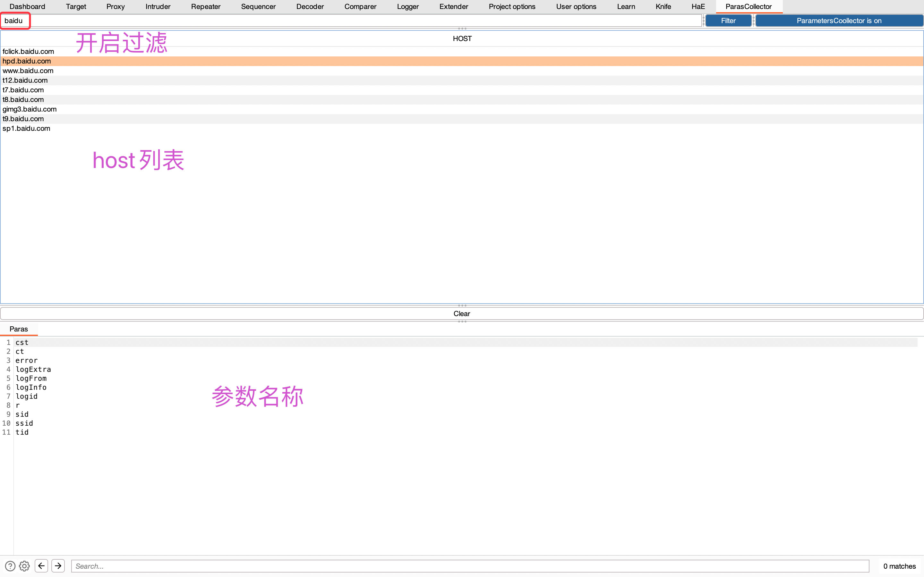The width and height of the screenshot is (924, 577).
Task: Select fclick.baidu.com host row
Action: 28,52
